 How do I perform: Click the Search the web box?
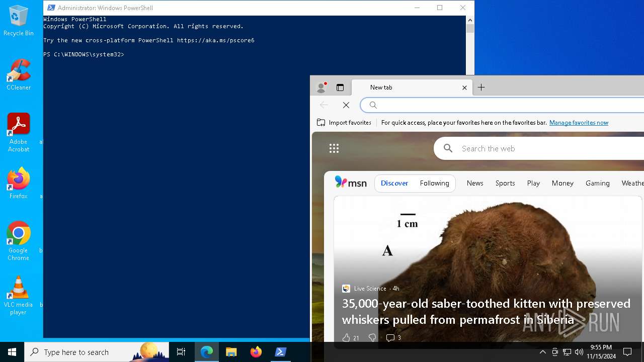[x=539, y=148]
